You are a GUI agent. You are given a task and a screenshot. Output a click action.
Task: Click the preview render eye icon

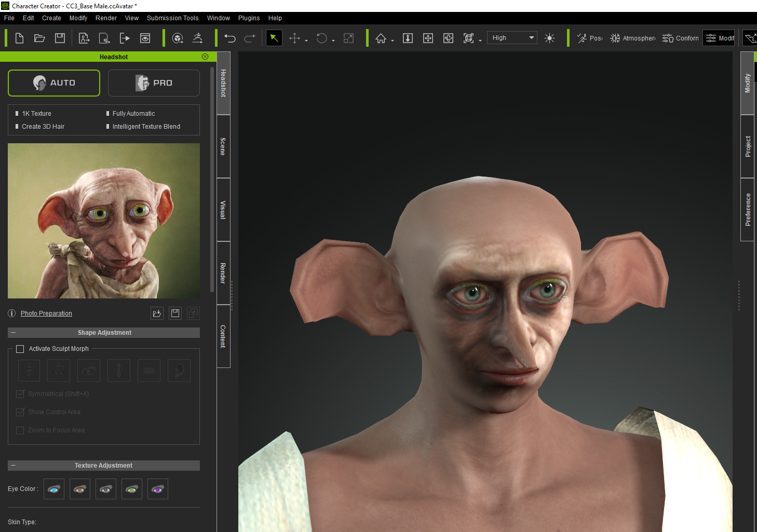tap(145, 38)
